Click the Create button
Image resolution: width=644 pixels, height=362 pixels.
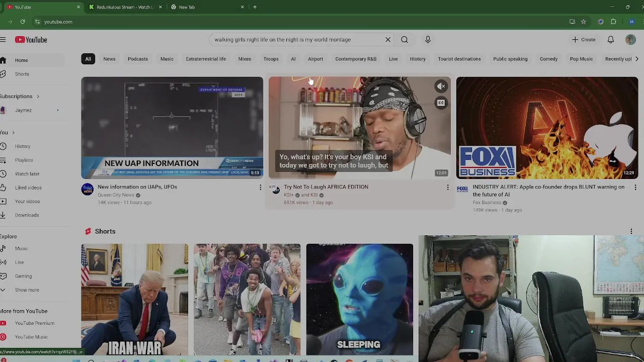(584, 40)
